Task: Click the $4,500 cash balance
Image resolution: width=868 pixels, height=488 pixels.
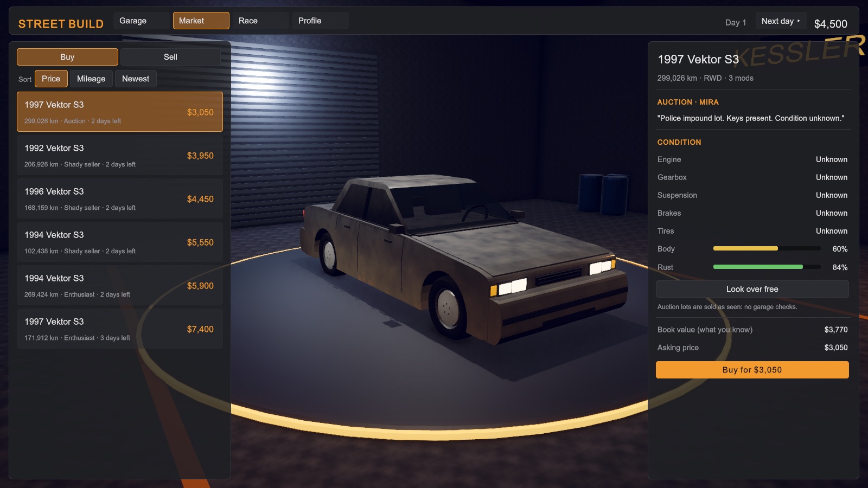Action: [831, 24]
